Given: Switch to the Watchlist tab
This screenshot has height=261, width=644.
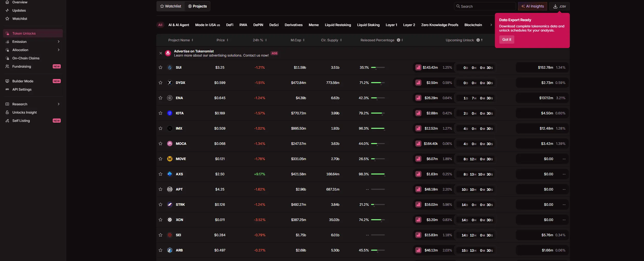Looking at the screenshot, I should point(171,6).
